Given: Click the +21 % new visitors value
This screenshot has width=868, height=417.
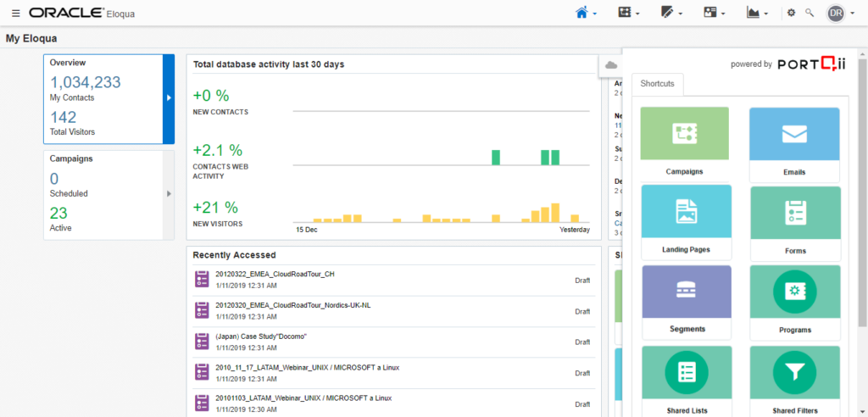Looking at the screenshot, I should pyautogui.click(x=215, y=208).
